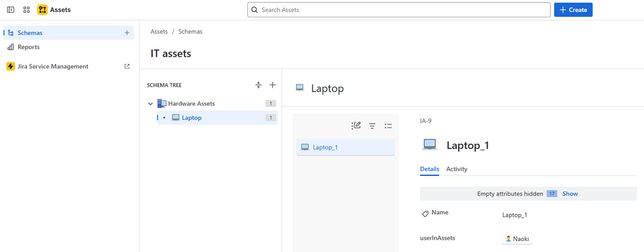
Task: Click laptop icon in the Laptop_1 list row
Action: pos(305,148)
